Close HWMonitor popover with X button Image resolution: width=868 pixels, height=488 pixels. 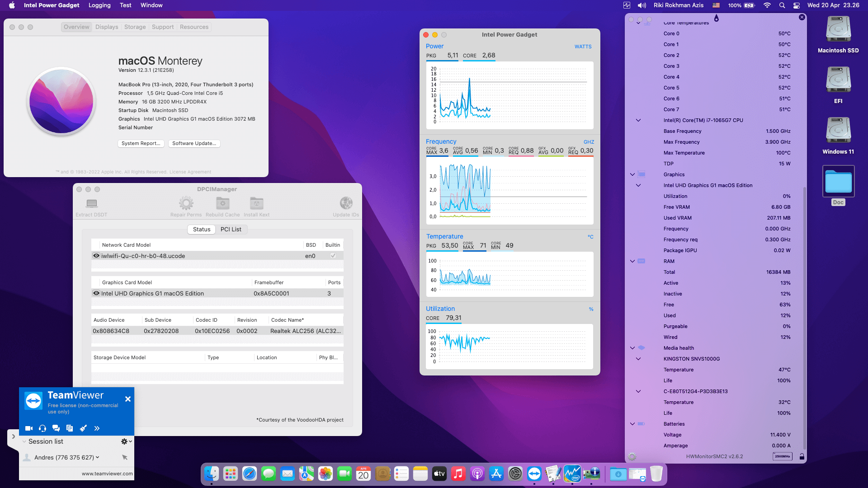pyautogui.click(x=802, y=17)
